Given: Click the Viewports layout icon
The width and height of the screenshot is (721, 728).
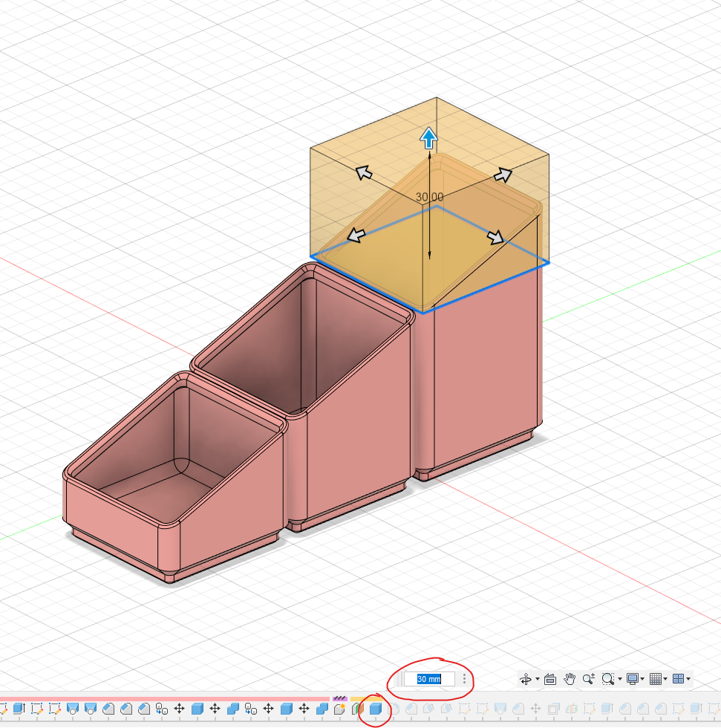Looking at the screenshot, I should (678, 679).
